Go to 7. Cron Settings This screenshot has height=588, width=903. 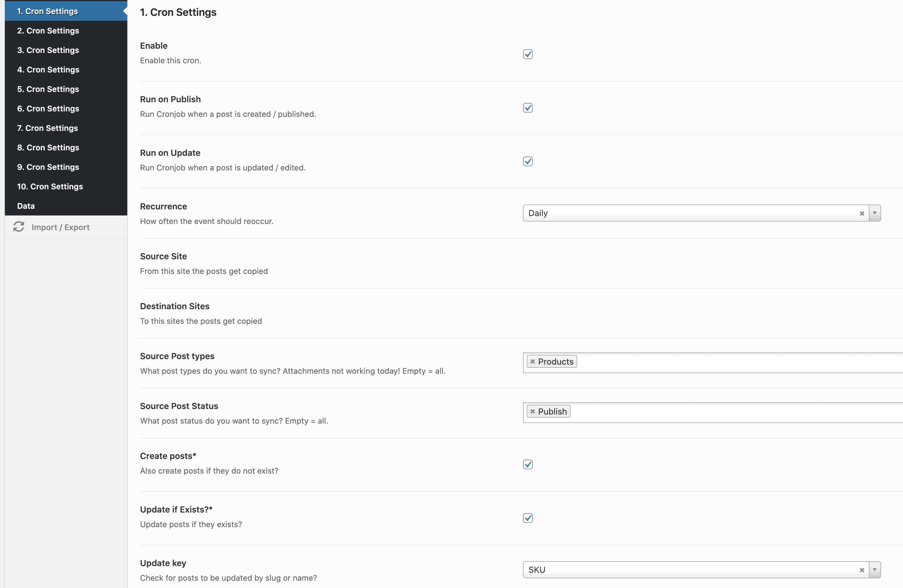coord(47,128)
